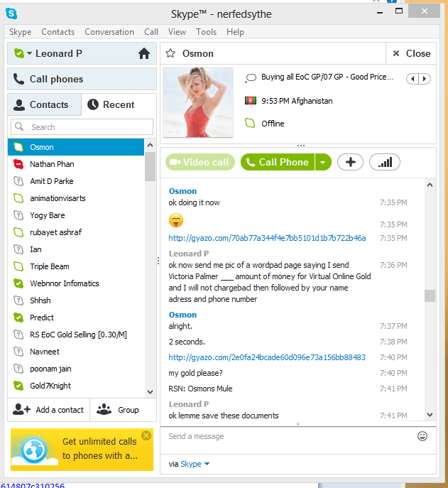This screenshot has height=488, width=448.
Task: Show previous mood message with left arrow
Action: click(x=413, y=79)
